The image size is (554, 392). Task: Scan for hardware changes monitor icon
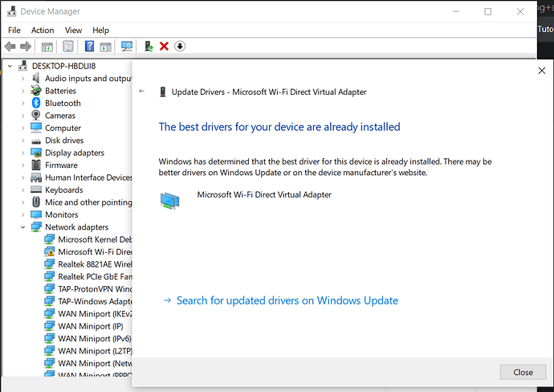(127, 47)
